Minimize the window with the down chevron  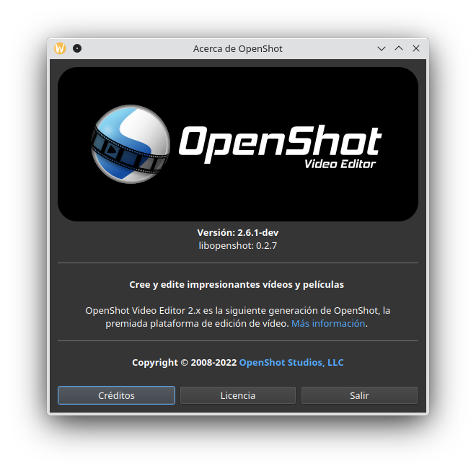coord(382,48)
